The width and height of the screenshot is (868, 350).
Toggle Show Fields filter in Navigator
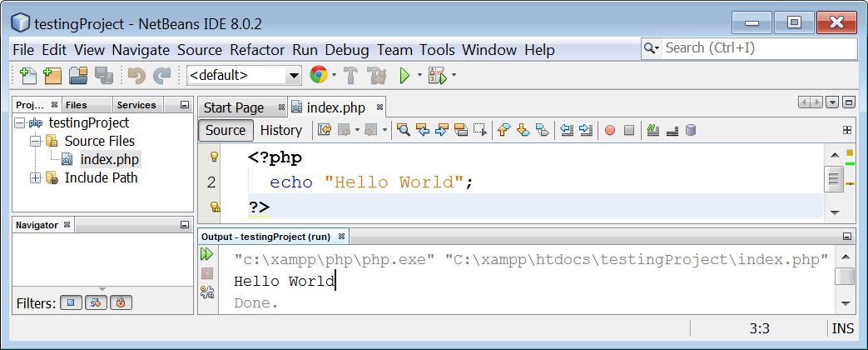tap(71, 302)
